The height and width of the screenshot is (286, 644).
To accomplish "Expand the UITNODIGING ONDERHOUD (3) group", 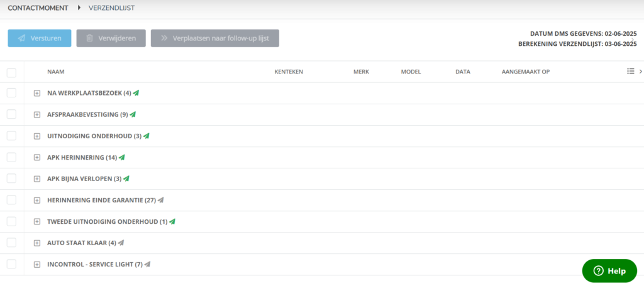I will (37, 136).
